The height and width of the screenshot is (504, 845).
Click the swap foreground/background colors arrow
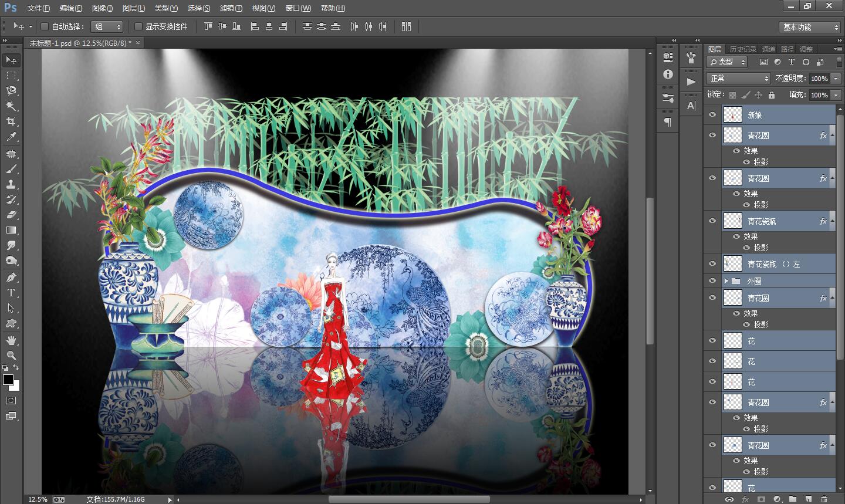(16, 368)
